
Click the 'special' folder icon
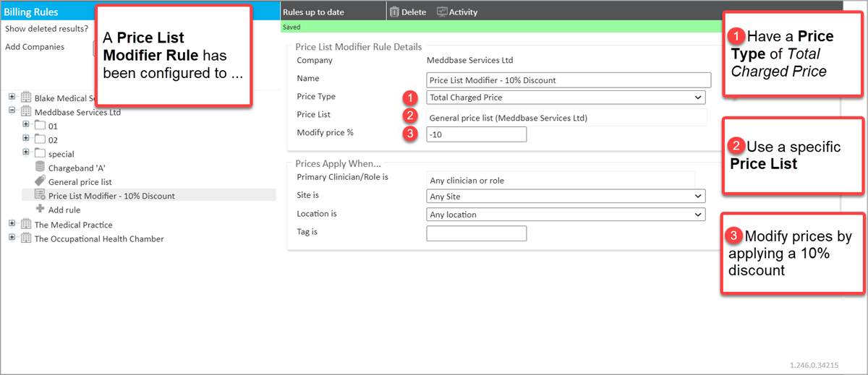pyautogui.click(x=40, y=154)
